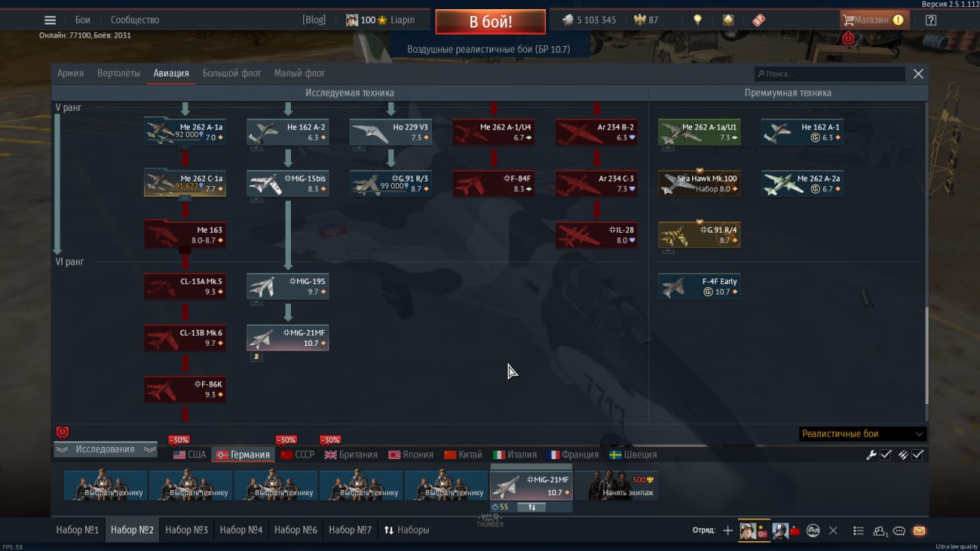Image resolution: width=980 pixels, height=551 pixels.
Task: Open the [Blog] link
Action: [x=314, y=20]
